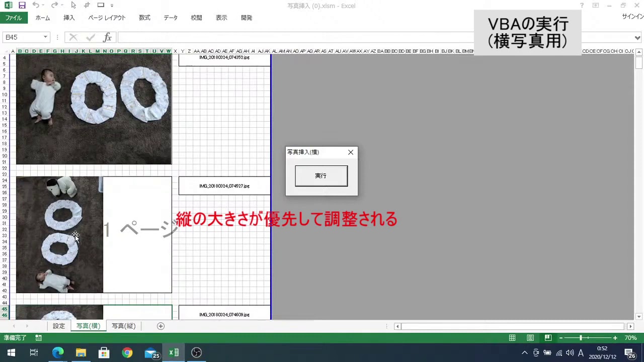The image size is (644, 362).
Task: Switch to the 挿入 ribbon tab
Action: (x=69, y=18)
